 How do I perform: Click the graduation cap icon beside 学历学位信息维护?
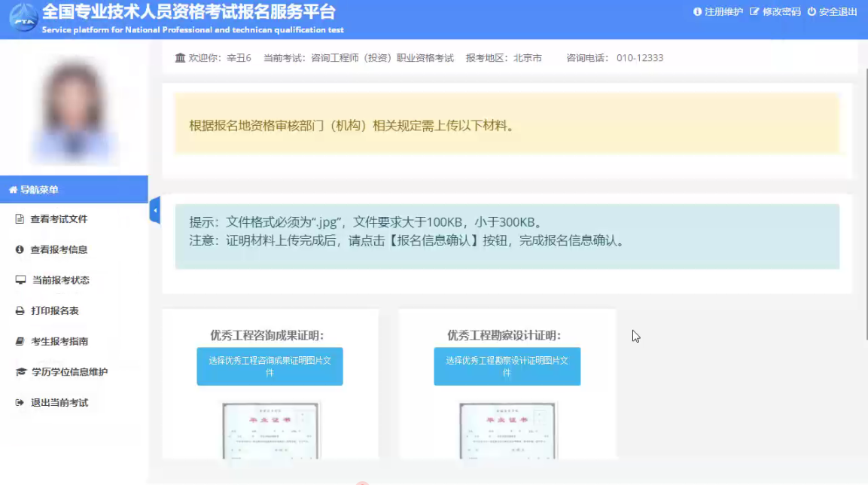point(20,372)
